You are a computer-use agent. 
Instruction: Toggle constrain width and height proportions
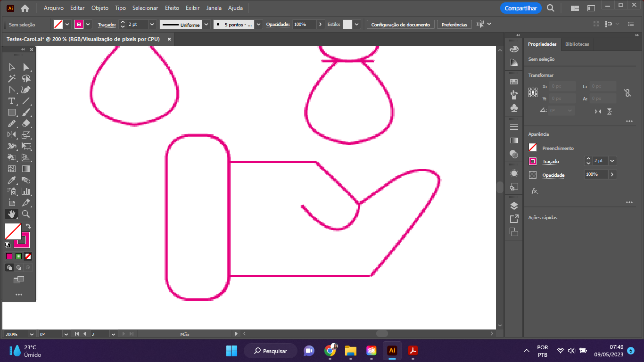(x=627, y=93)
